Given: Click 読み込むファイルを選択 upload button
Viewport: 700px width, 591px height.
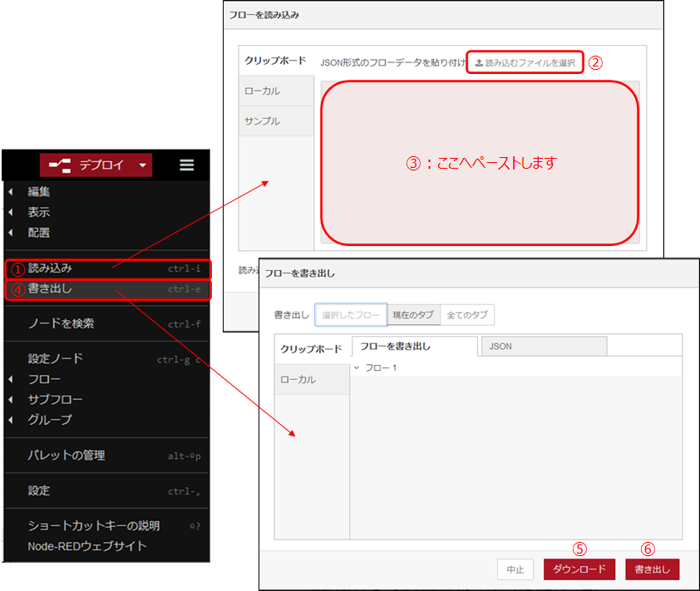Looking at the screenshot, I should (x=525, y=62).
